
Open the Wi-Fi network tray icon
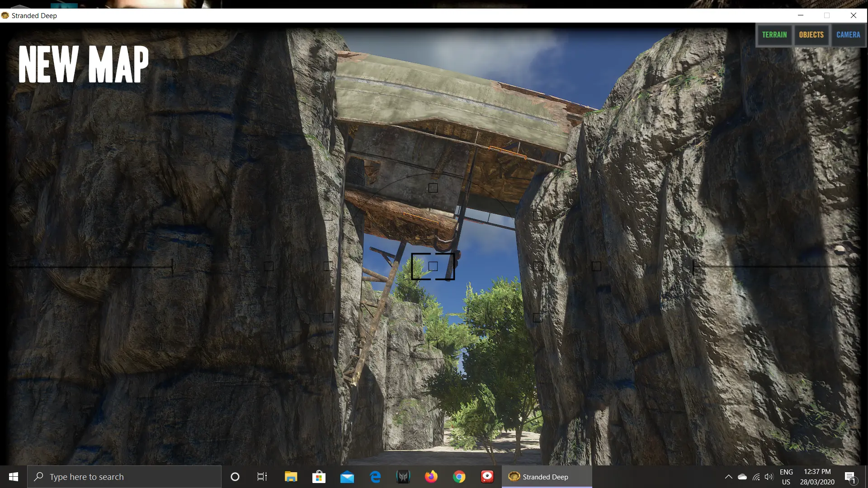[x=756, y=477]
